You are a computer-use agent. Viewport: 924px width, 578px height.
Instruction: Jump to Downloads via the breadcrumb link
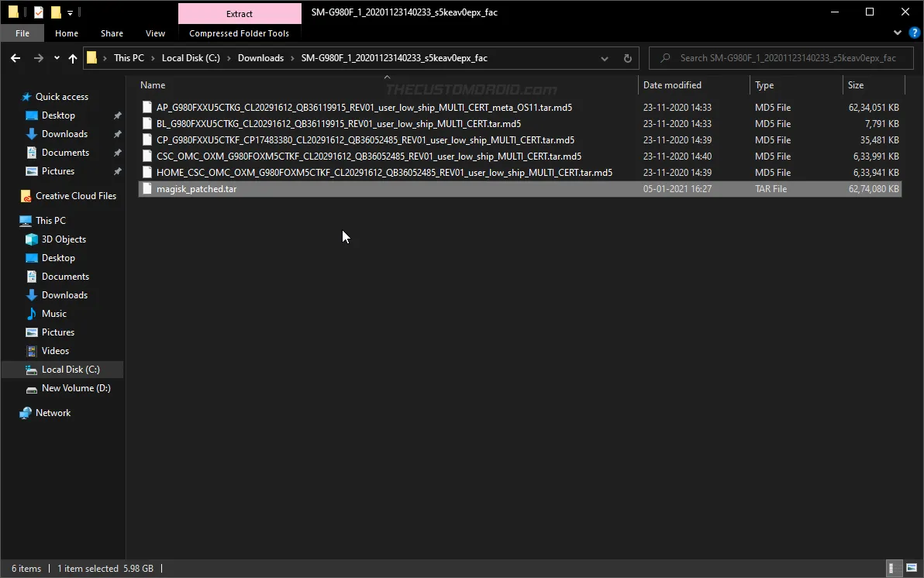[261, 57]
